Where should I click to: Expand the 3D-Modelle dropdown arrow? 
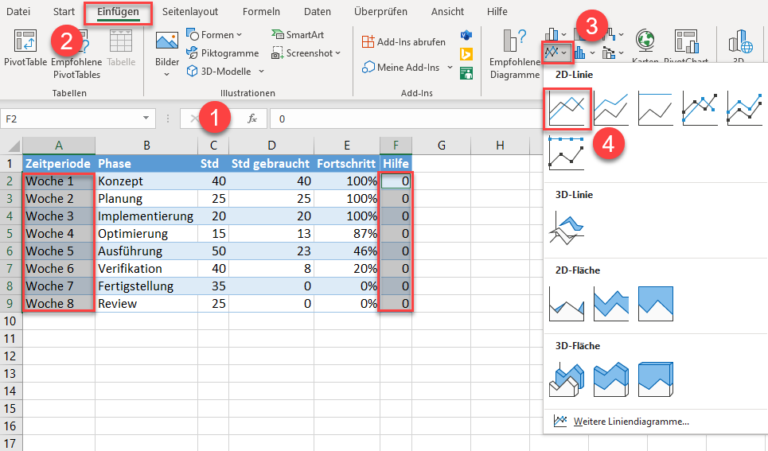(261, 71)
